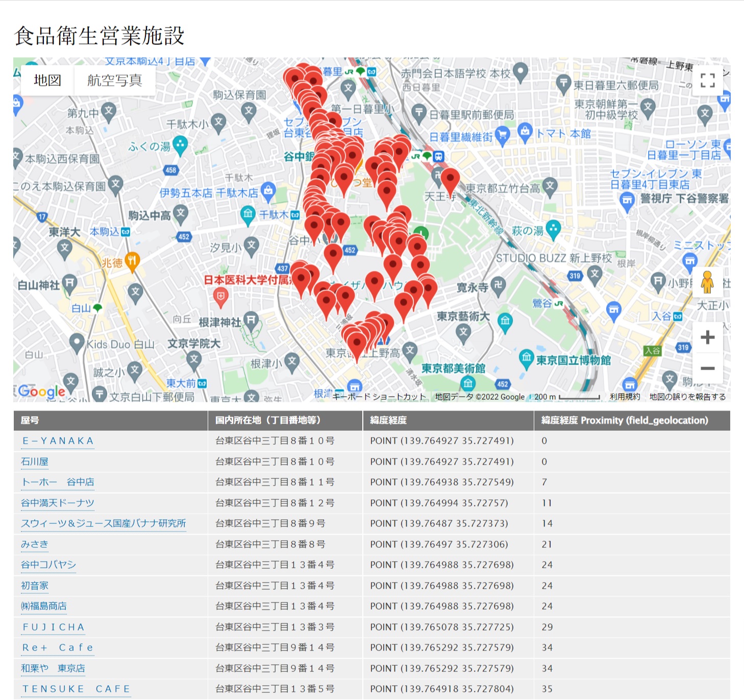Click the 東京都立竹台高 school icon
Screen dimensions: 744x700
tap(550, 186)
